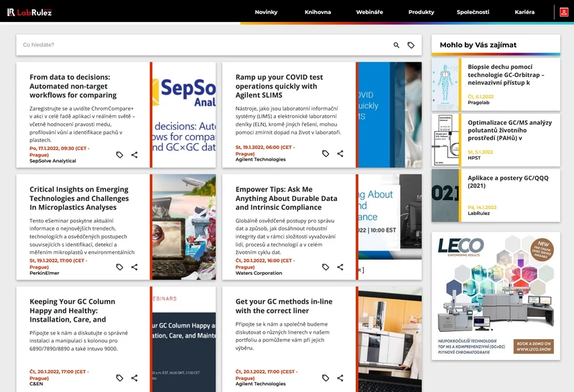Click 'Agilent Technologies' under SLIMS card
This screenshot has width=574, height=392.
(x=261, y=159)
